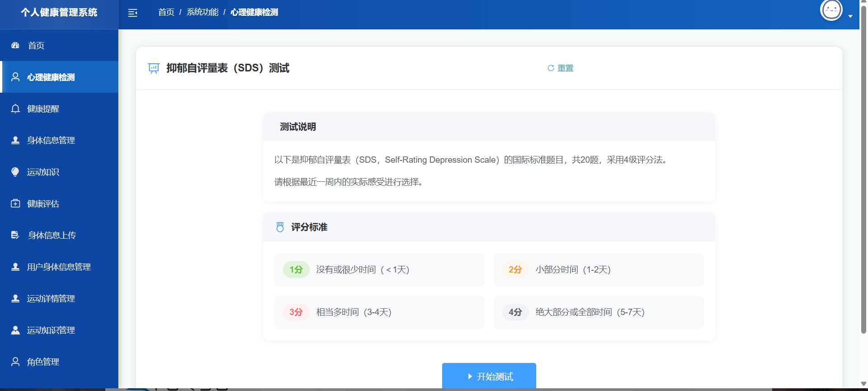Click 首页 in the breadcrumb
Viewport: 868px width, 391px height.
(166, 12)
